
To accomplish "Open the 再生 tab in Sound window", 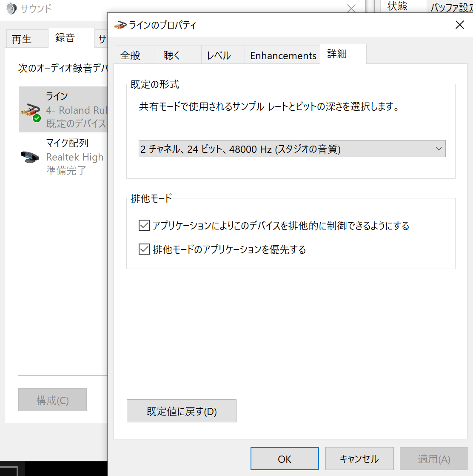I will pos(27,39).
